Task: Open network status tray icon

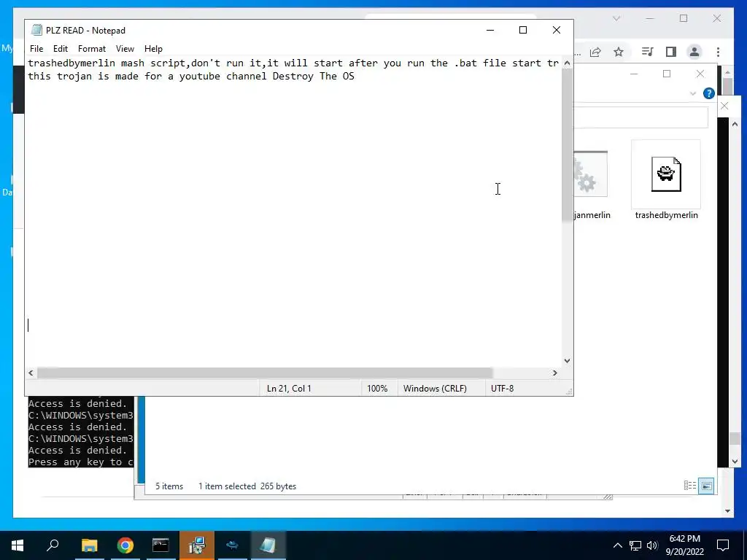Action: tap(635, 545)
